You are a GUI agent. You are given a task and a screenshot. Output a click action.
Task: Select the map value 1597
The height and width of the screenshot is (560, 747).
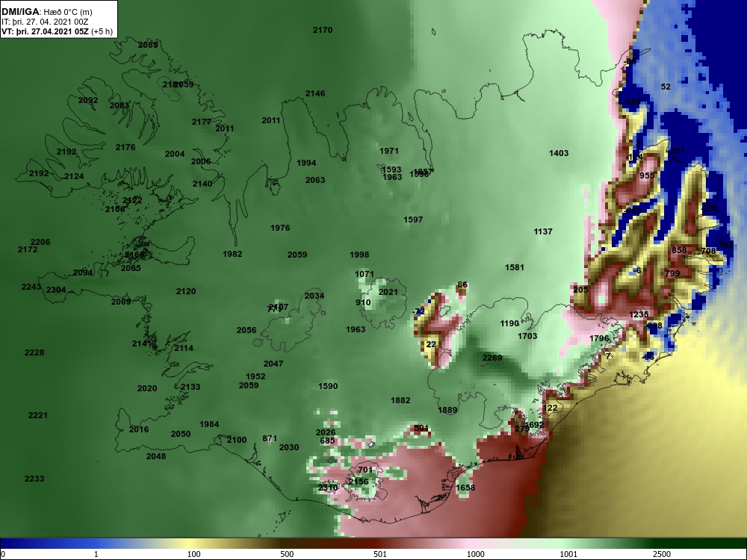[413, 220]
